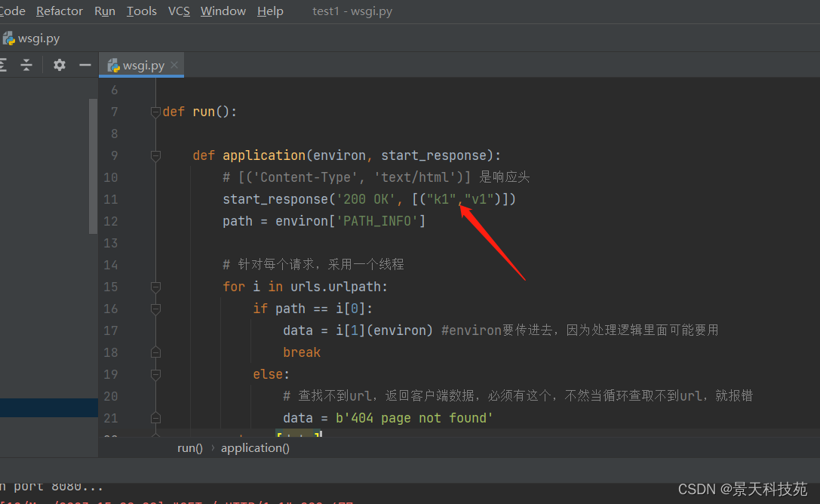Select the wsgi.py editor tab

tap(141, 66)
